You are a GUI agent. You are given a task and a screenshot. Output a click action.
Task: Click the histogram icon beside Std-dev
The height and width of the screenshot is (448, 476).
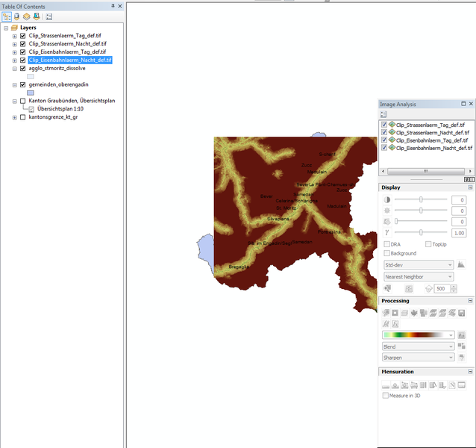click(x=461, y=265)
